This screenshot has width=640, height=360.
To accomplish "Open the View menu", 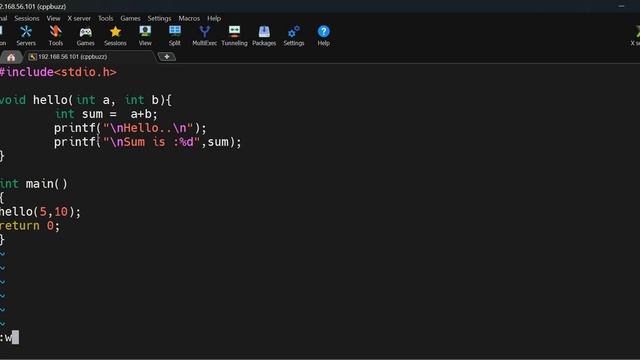I will tap(53, 18).
